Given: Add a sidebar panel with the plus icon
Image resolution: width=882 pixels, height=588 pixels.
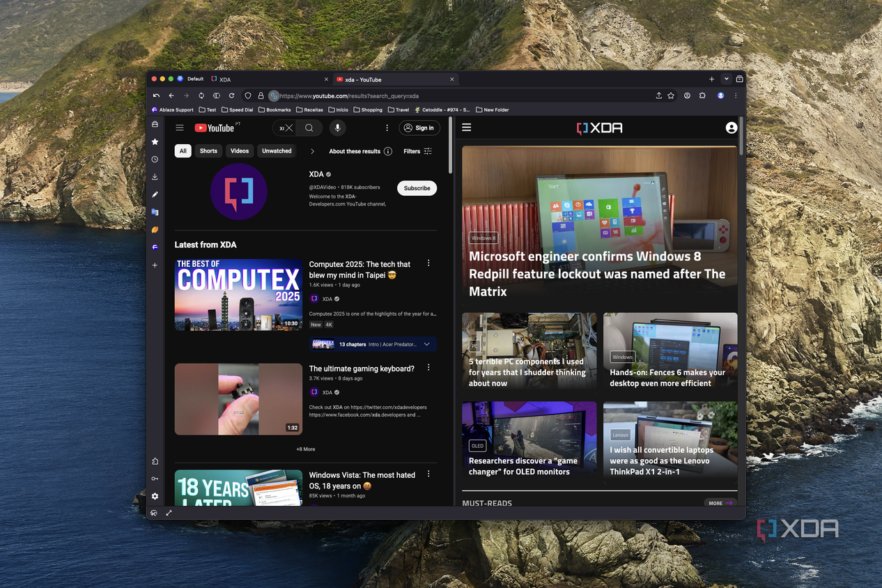Looking at the screenshot, I should click(x=155, y=265).
